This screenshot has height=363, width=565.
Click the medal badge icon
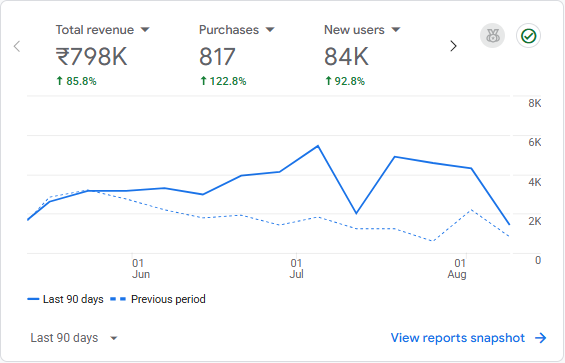[x=493, y=36]
